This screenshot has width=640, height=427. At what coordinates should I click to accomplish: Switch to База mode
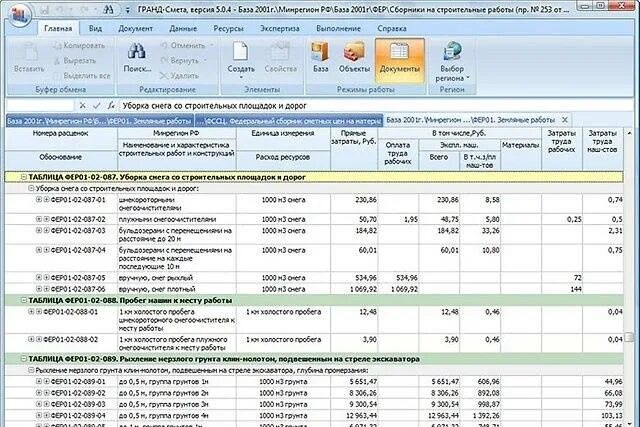click(x=320, y=58)
